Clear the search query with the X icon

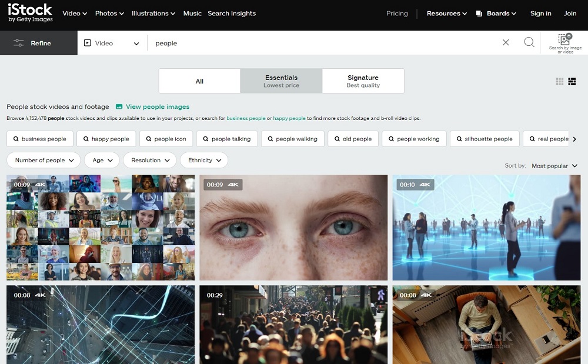[x=506, y=42]
